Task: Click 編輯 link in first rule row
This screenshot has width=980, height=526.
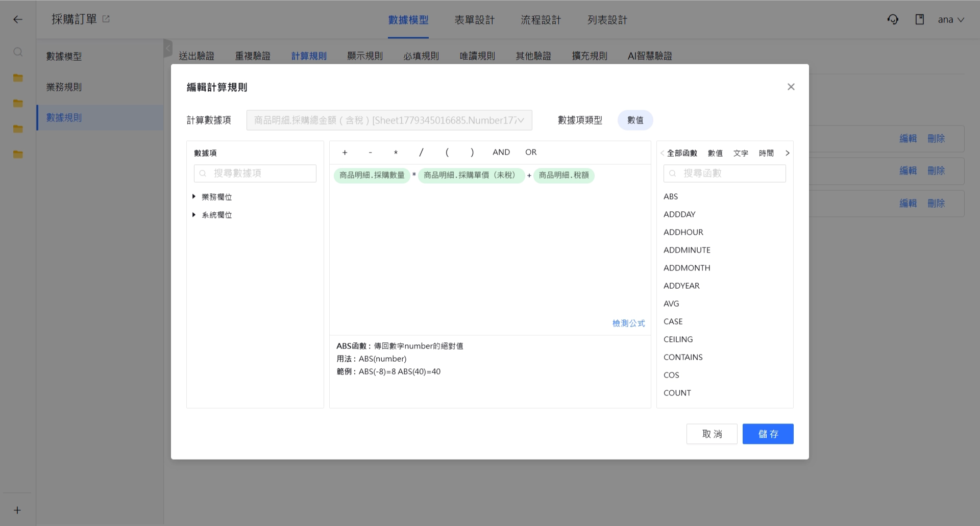Action: coord(908,139)
